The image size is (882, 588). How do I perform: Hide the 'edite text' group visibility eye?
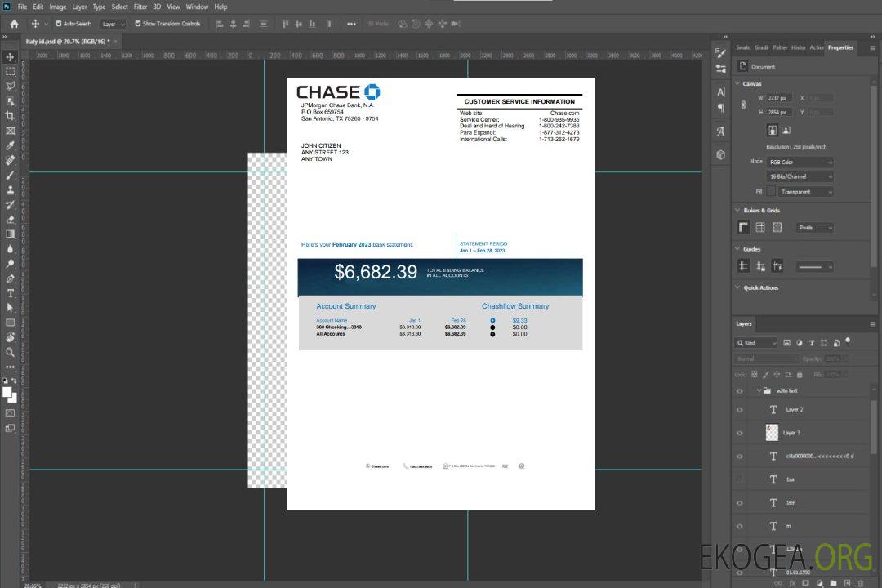[740, 391]
